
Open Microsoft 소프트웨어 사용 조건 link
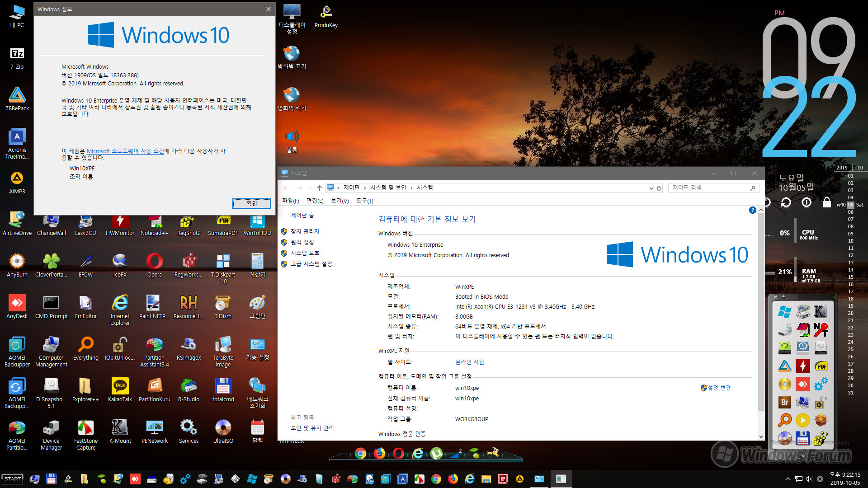(125, 151)
